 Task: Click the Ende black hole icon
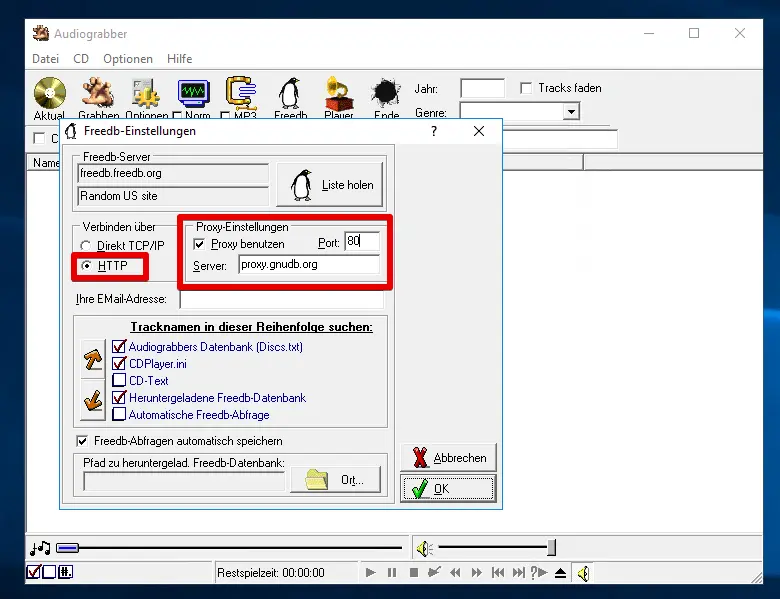coord(386,93)
